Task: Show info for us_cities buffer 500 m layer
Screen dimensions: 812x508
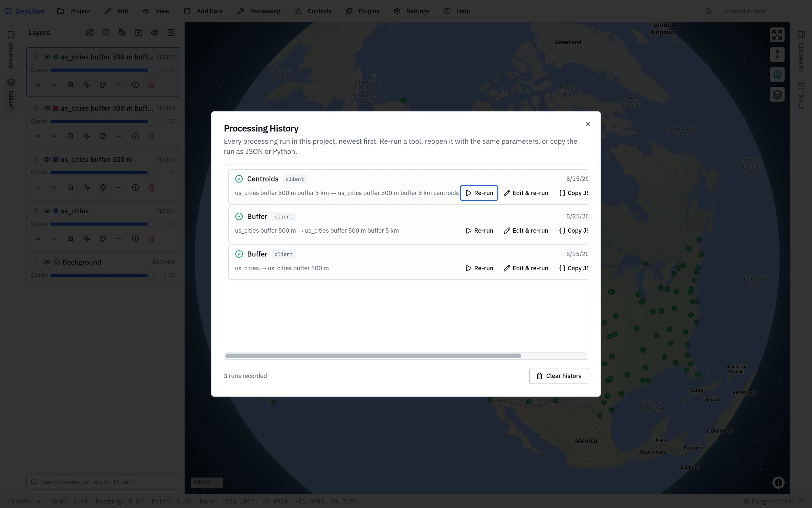Action: click(x=135, y=188)
